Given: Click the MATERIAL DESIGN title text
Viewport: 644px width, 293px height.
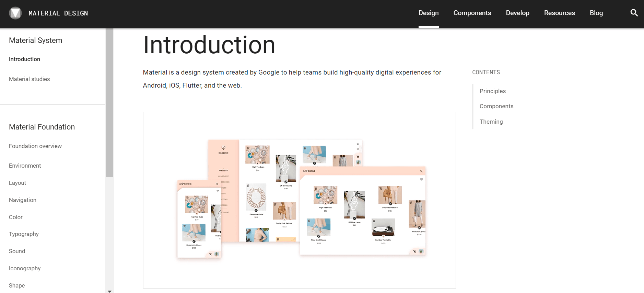Looking at the screenshot, I should [58, 13].
